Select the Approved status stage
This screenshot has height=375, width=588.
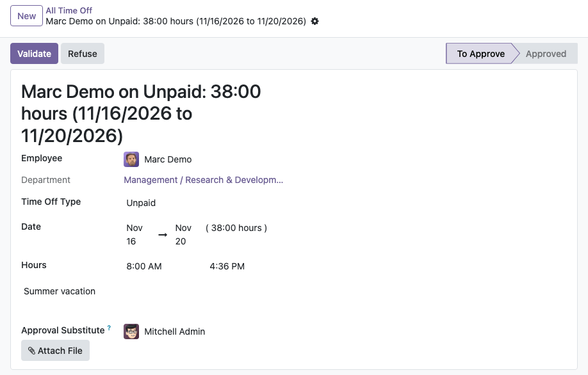coord(546,54)
